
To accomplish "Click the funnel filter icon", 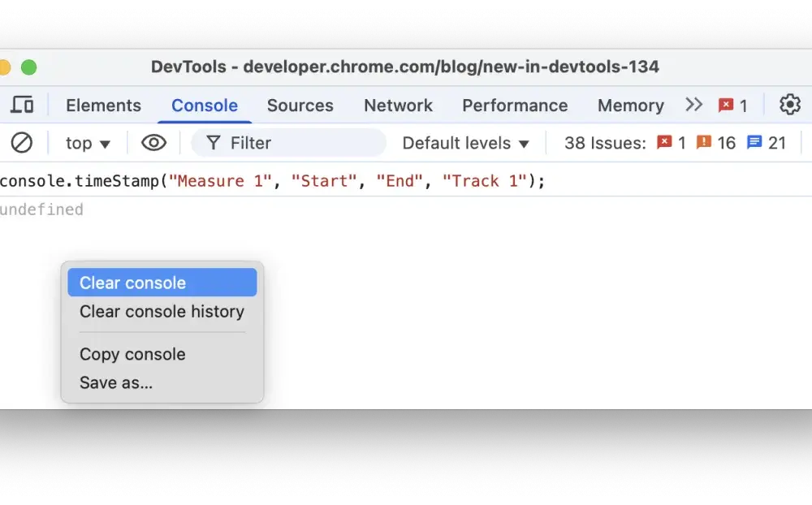I will coord(213,142).
